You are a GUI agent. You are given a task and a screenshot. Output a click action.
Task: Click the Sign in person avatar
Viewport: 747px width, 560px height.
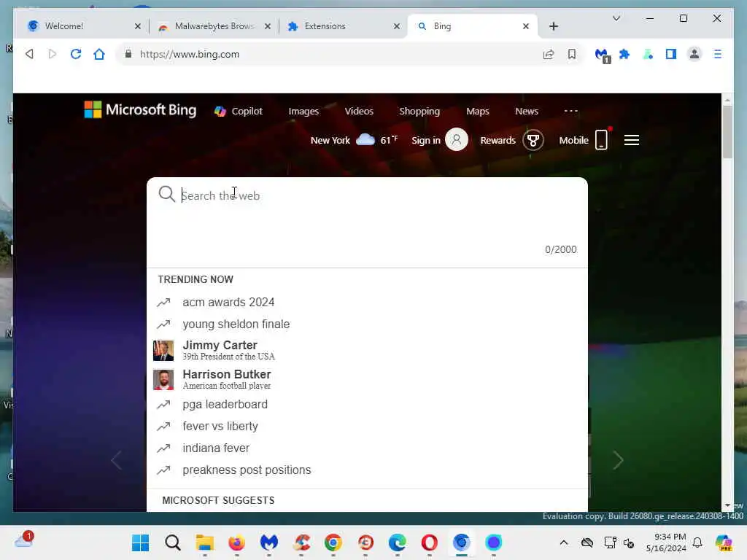click(x=457, y=140)
